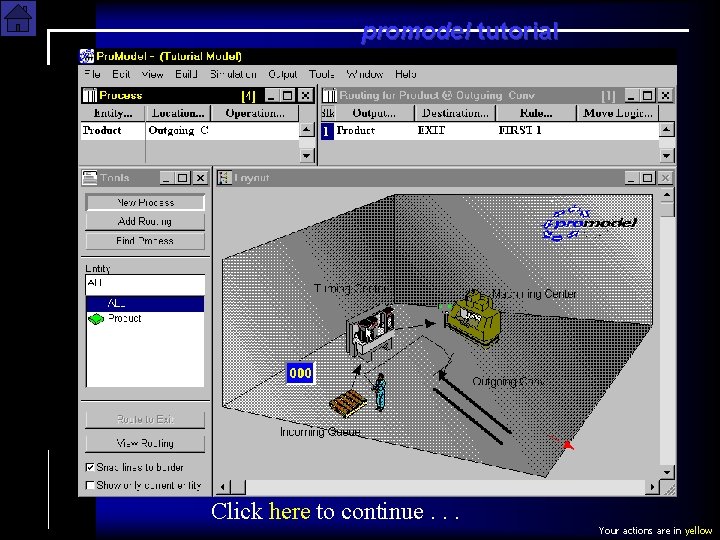Screen dimensions: 720x540
Task: Click the View Routing button
Action: [x=145, y=444]
